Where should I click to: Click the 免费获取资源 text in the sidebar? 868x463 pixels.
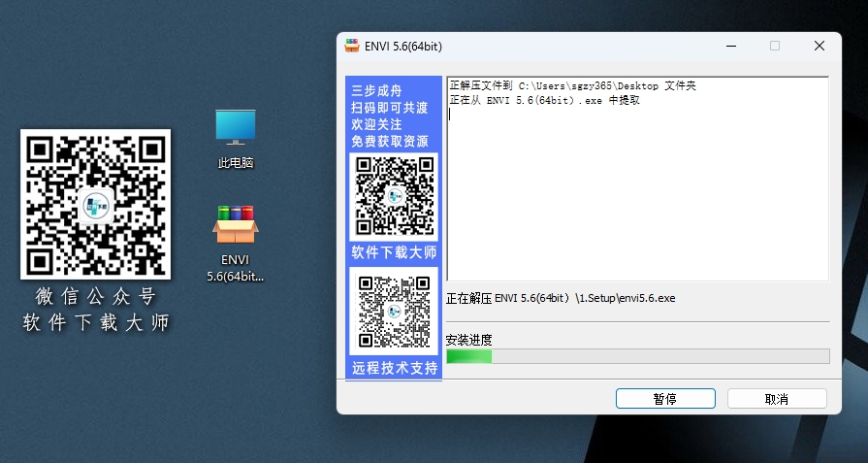click(x=390, y=141)
